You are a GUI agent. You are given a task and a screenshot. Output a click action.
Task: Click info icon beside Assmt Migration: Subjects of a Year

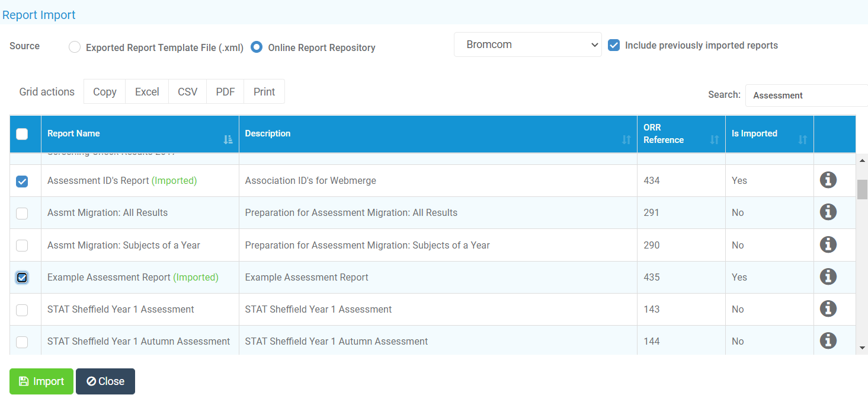(828, 244)
